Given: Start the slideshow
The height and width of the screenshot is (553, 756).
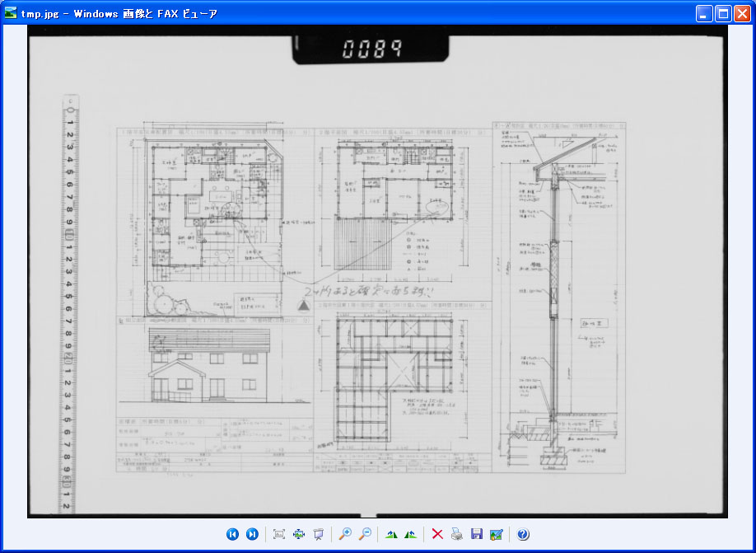Looking at the screenshot, I should (318, 534).
